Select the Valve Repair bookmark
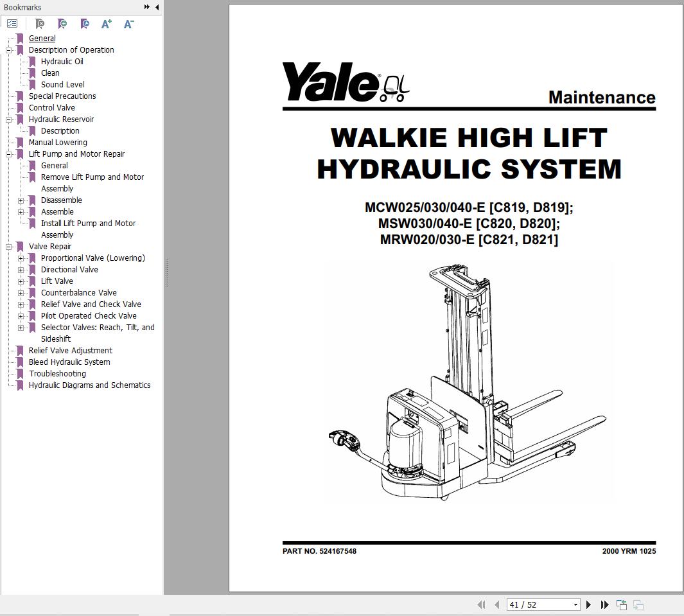 click(50, 247)
